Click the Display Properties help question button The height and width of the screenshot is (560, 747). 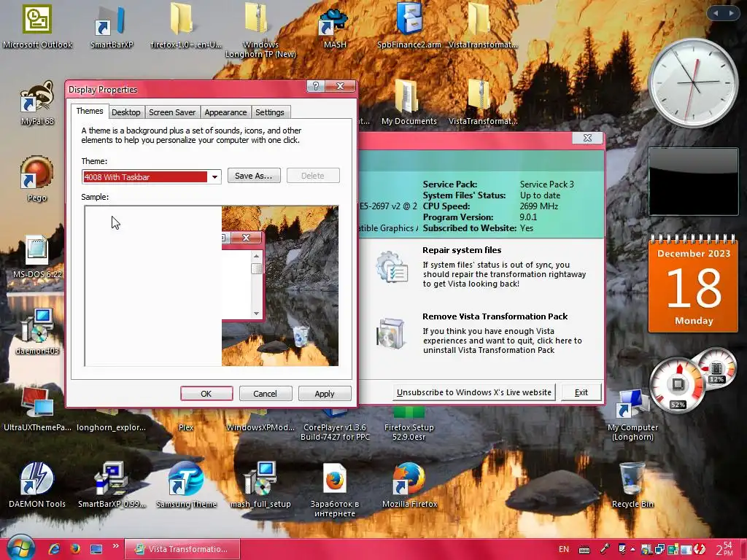click(315, 86)
